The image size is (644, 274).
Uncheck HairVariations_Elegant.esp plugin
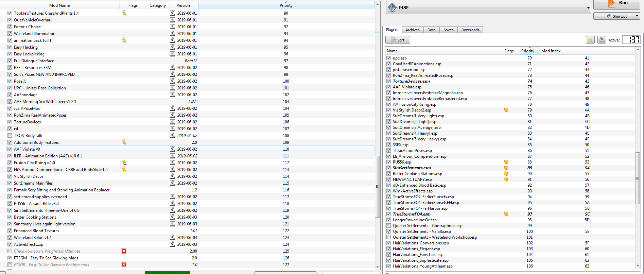click(388, 249)
